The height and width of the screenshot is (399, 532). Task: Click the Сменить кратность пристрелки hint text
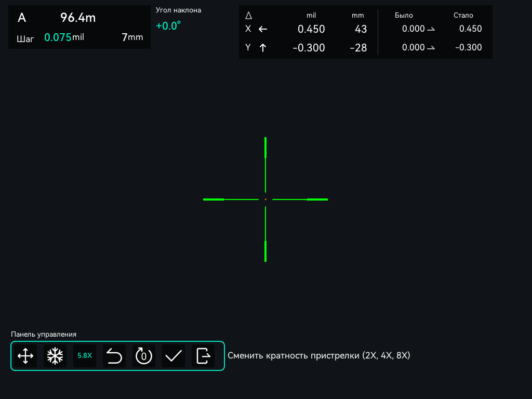tap(319, 355)
